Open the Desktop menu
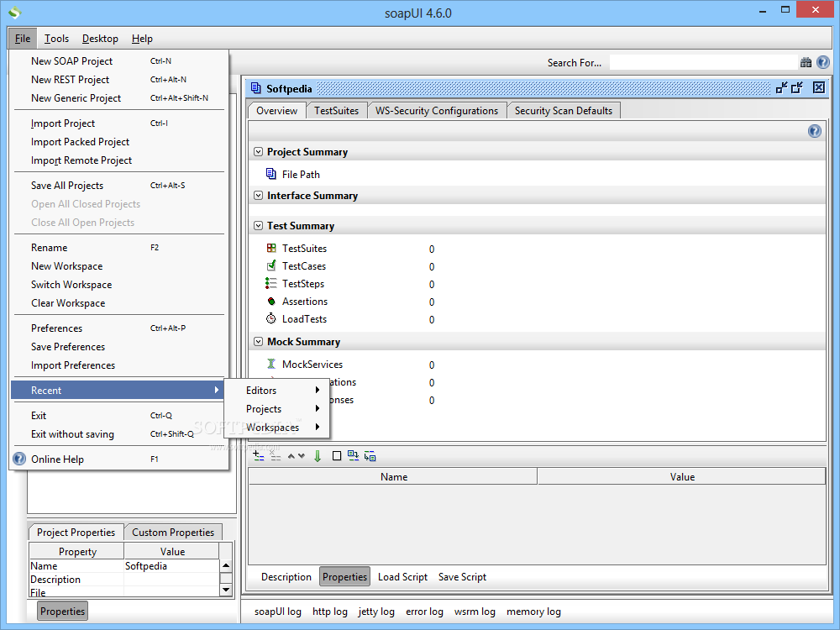This screenshot has height=630, width=840. coord(100,39)
